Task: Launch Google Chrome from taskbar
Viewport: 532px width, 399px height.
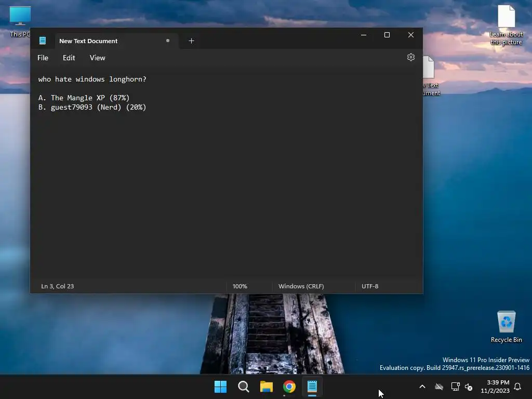Action: coord(289,387)
